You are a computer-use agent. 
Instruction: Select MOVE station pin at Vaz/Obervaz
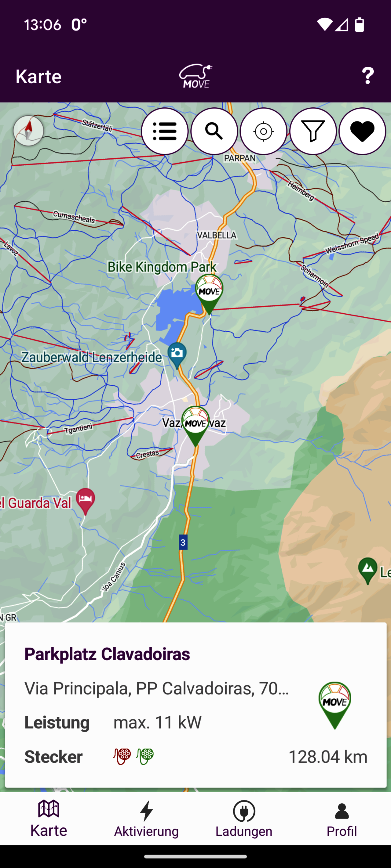pos(195,426)
